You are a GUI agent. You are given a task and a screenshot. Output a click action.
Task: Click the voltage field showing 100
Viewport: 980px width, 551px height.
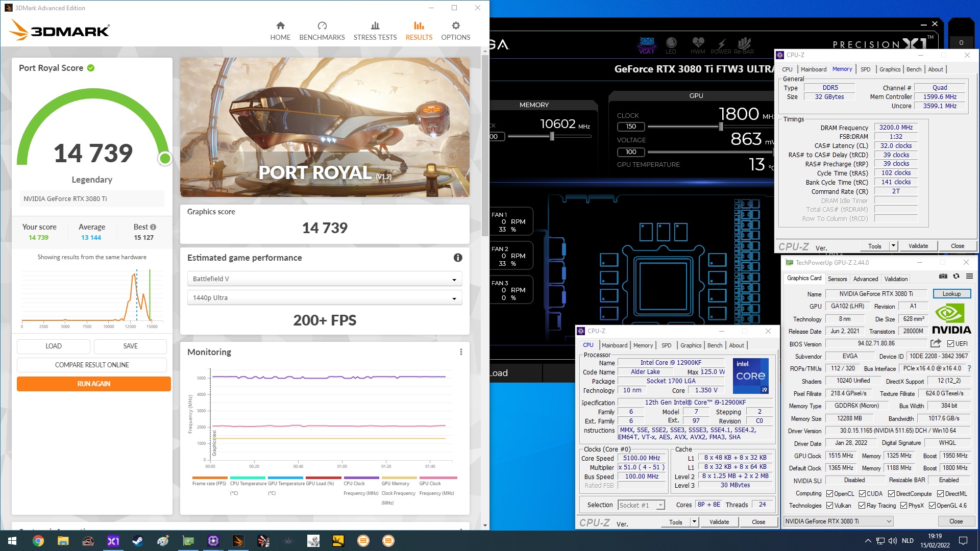631,152
